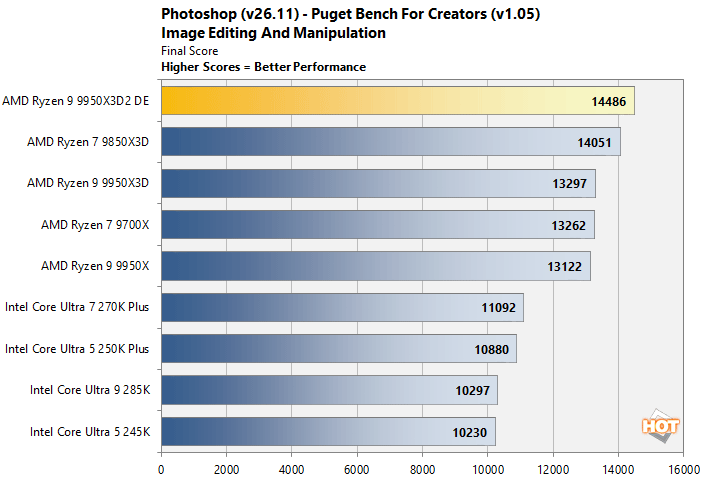Click the 6000 axis tick label
Image resolution: width=708 pixels, height=480 pixels.
[x=357, y=470]
